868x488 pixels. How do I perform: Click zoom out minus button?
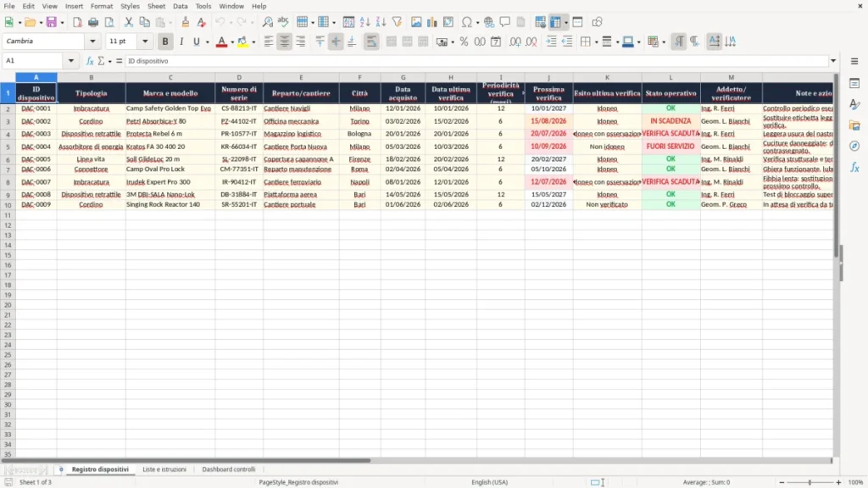pyautogui.click(x=782, y=482)
